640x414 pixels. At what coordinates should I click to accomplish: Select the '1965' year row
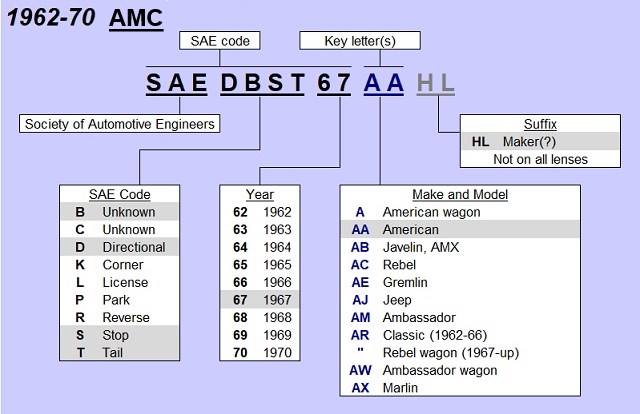(x=260, y=265)
